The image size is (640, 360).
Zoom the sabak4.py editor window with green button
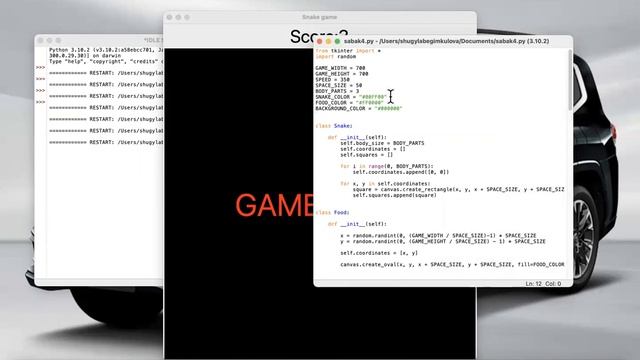click(x=337, y=41)
